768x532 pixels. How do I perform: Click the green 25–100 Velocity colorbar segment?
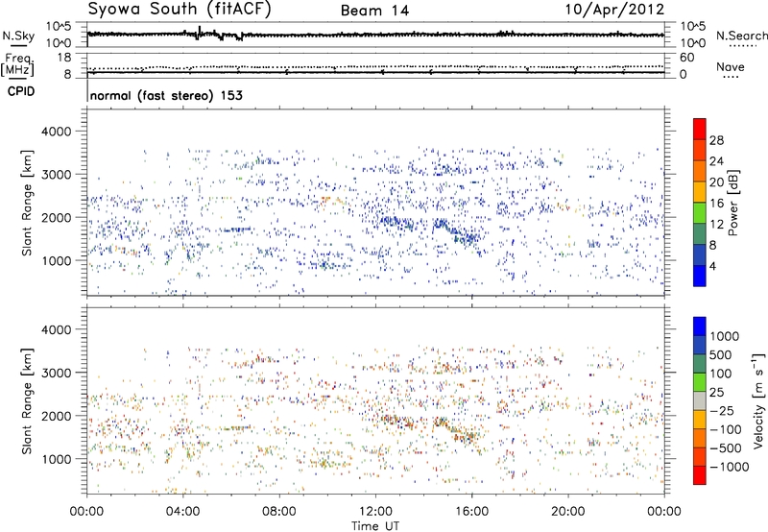(700, 382)
